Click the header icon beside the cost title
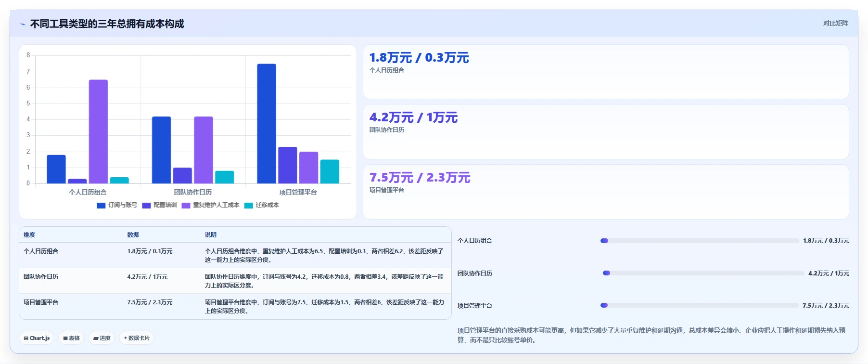Viewport: 868px width, 364px height. click(23, 24)
